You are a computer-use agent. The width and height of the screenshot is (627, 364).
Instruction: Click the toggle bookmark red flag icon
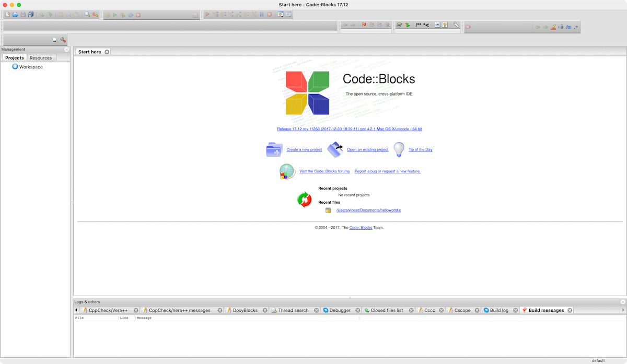(x=364, y=25)
